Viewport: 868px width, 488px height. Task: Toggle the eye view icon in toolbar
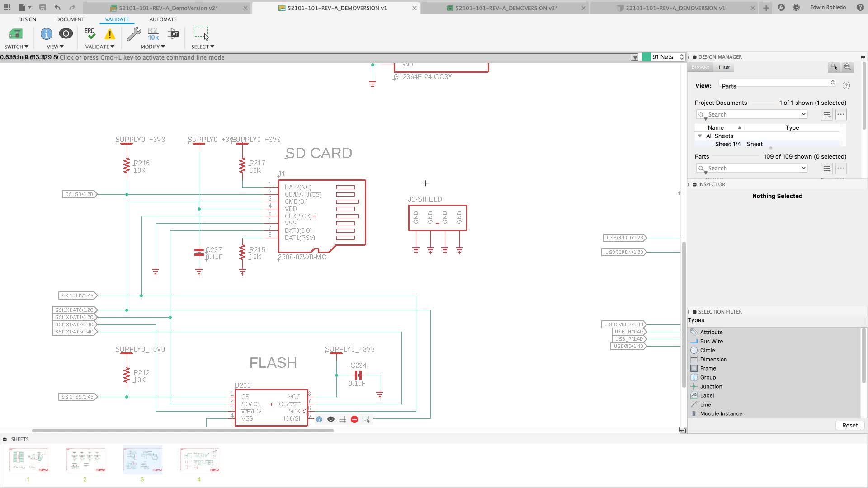[66, 34]
